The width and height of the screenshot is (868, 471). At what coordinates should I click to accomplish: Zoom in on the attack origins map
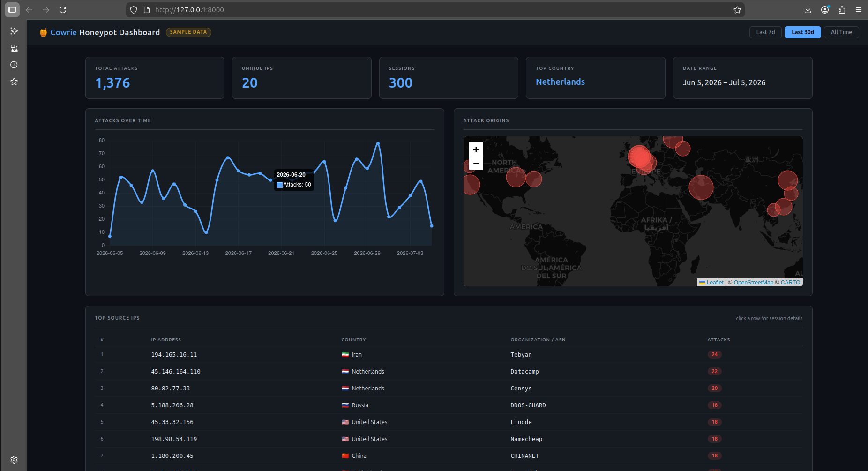(476, 150)
